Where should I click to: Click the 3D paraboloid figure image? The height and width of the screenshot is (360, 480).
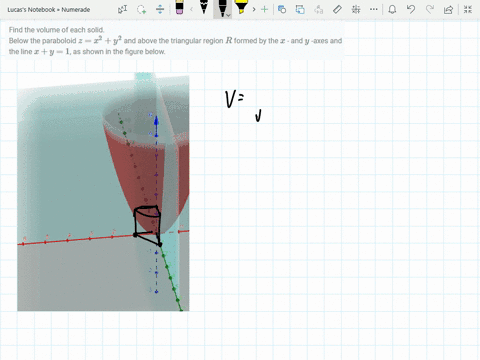103,192
